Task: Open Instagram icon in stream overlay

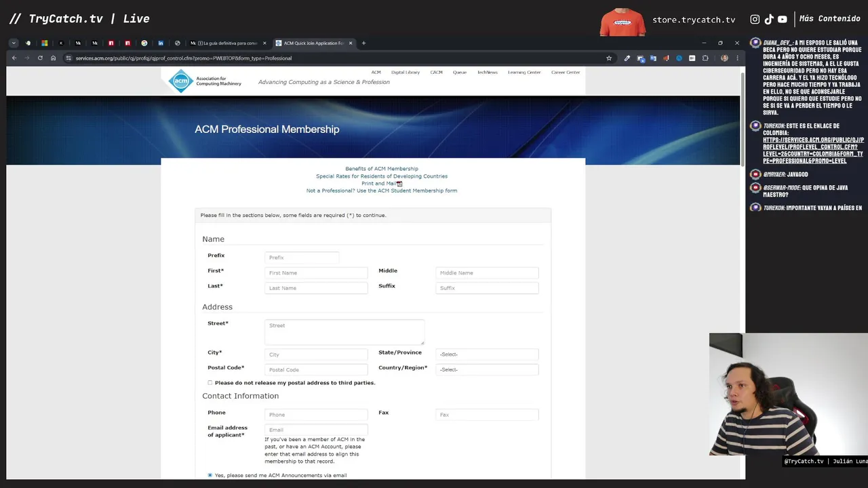Action: click(x=755, y=20)
